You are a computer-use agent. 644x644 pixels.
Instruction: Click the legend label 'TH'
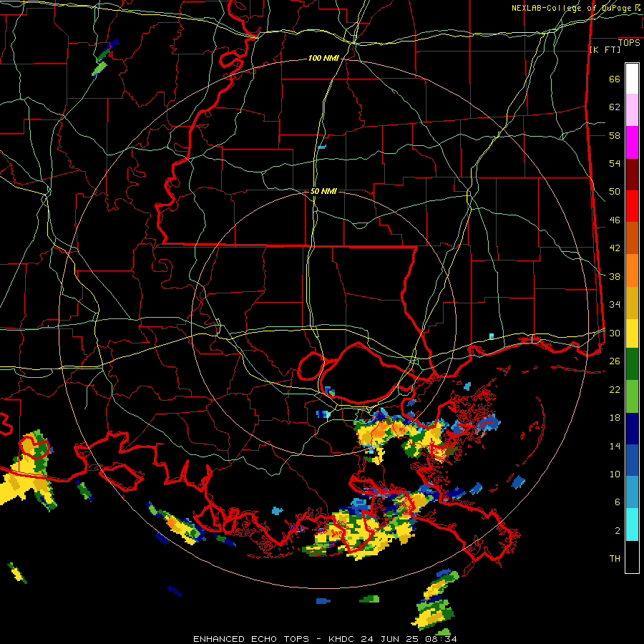[615, 559]
